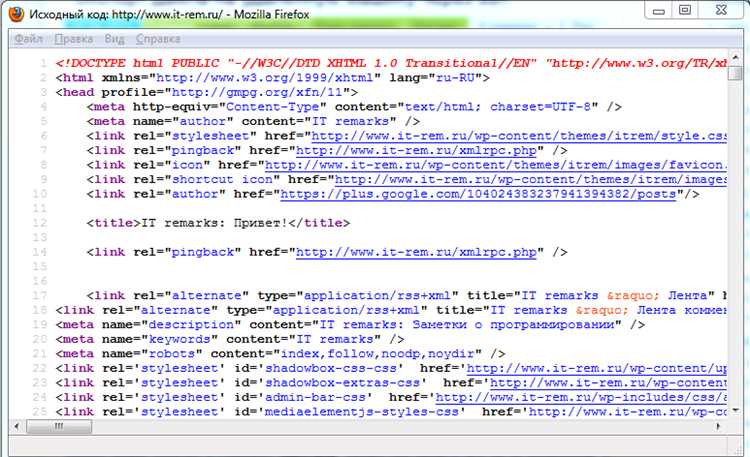Maximize the source code window
750x457 pixels.
[685, 11]
